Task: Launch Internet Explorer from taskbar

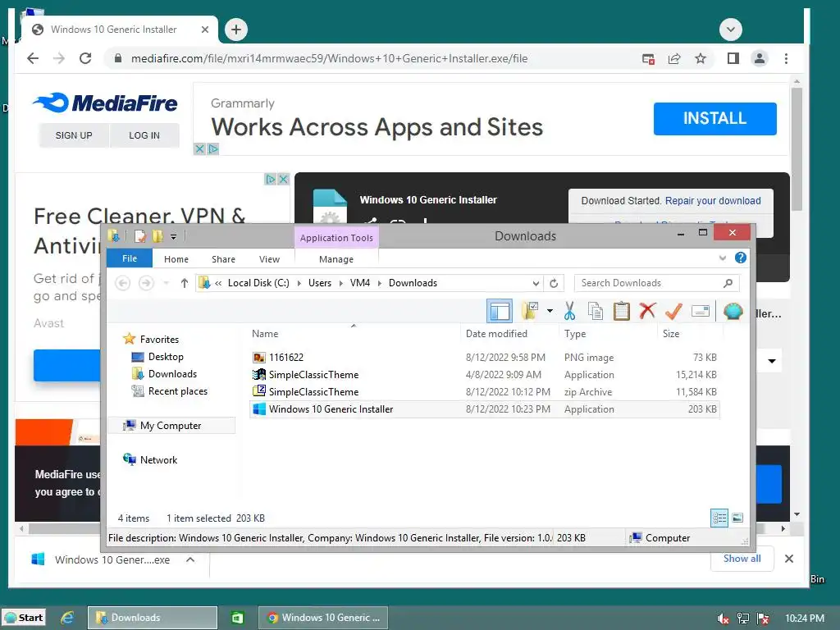Action: click(67, 618)
